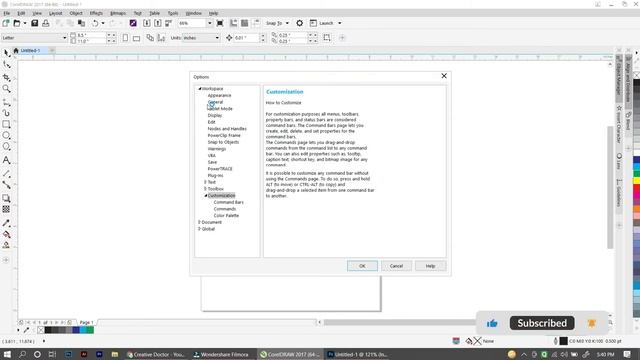Select the Artistic Media tool
The height and width of the screenshot is (360, 640).
coord(7,113)
